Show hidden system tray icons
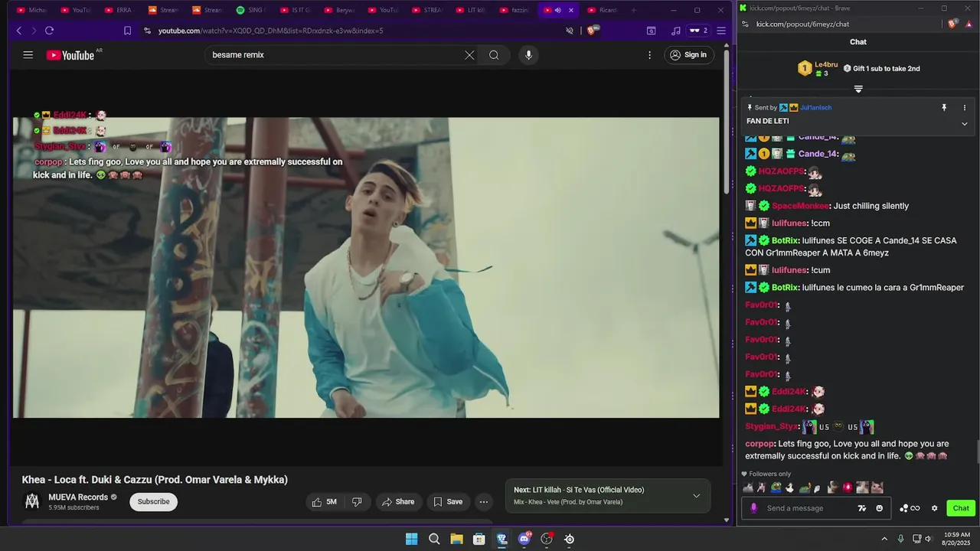Viewport: 980px width, 551px height. coord(884,539)
